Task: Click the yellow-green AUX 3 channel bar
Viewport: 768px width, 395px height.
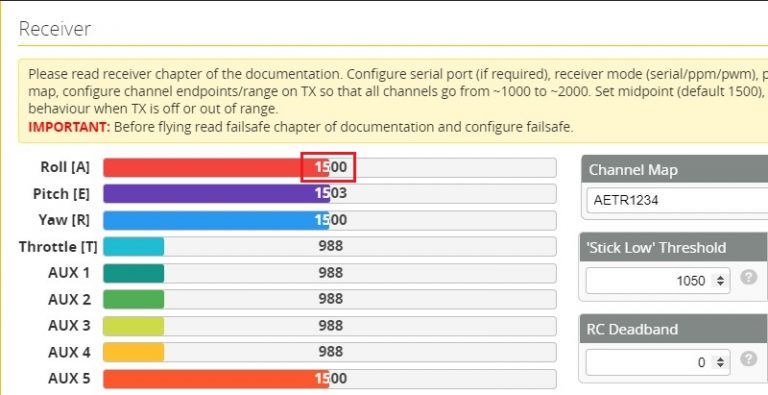Action: (x=330, y=326)
